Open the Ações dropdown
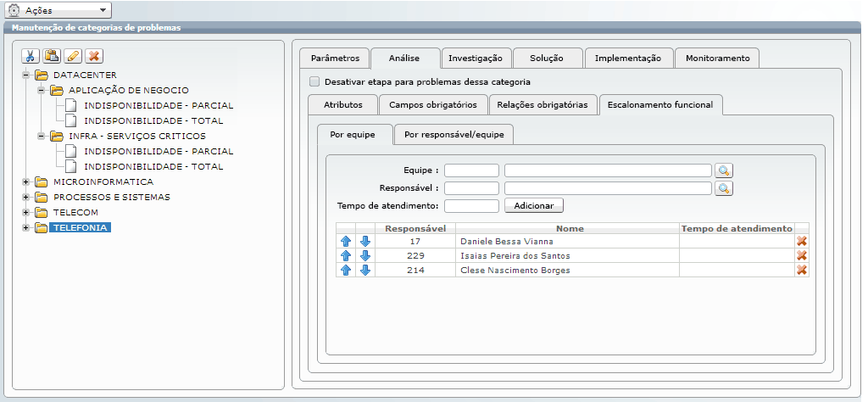868x402 pixels. tap(59, 10)
